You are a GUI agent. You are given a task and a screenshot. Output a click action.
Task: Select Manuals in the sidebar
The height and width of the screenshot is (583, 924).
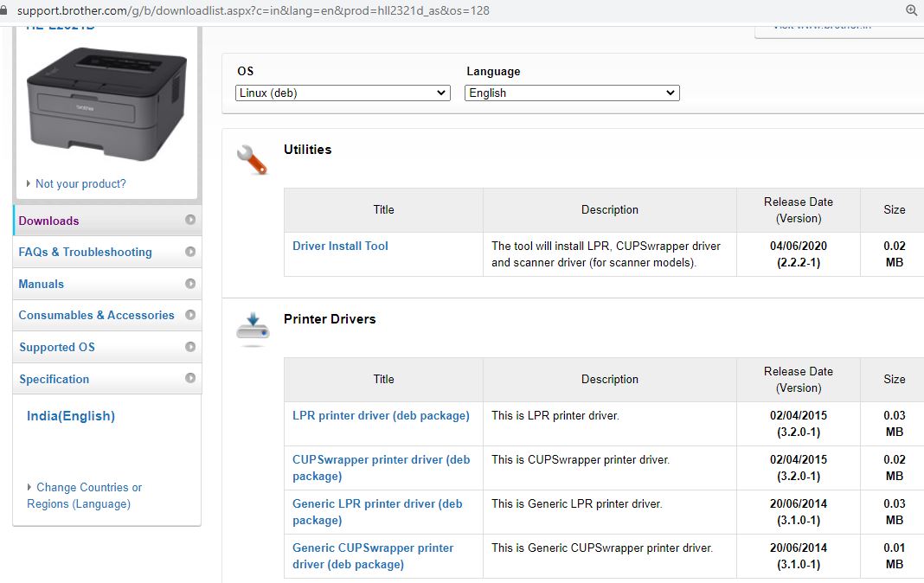40,284
